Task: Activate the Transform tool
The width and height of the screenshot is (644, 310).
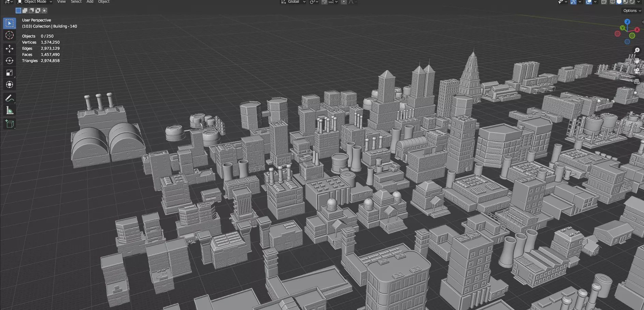Action: click(x=10, y=84)
